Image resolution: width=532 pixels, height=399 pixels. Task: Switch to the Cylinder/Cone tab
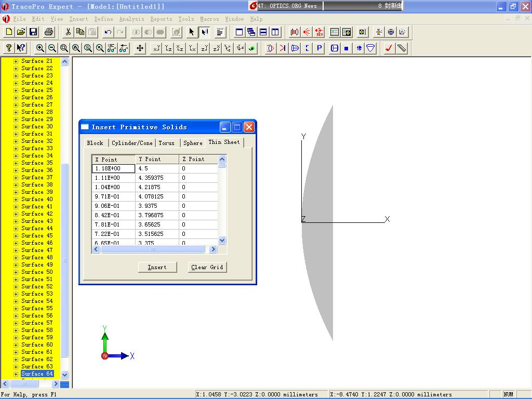click(x=132, y=143)
